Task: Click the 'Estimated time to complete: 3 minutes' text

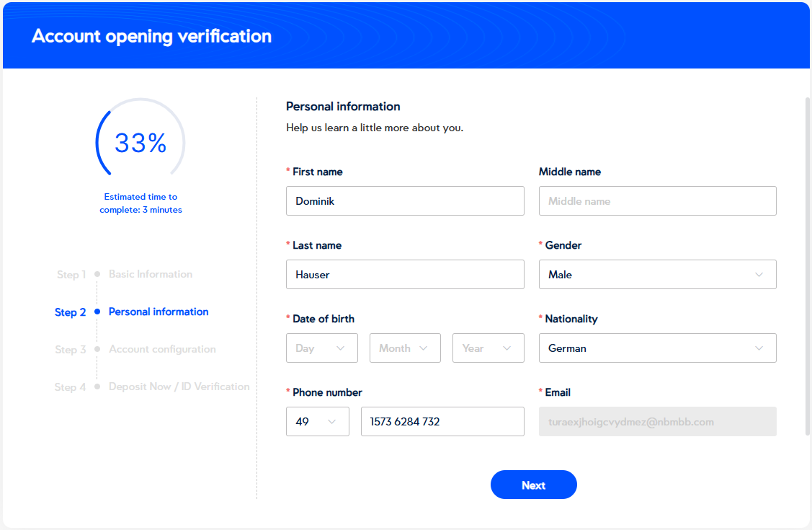Action: coord(141,203)
